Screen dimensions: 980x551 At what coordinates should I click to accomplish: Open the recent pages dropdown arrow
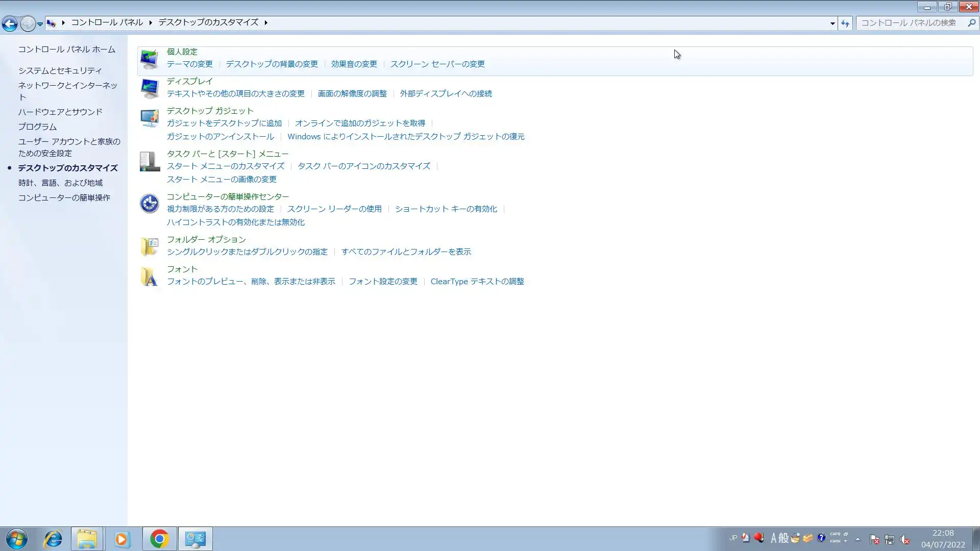(x=40, y=23)
